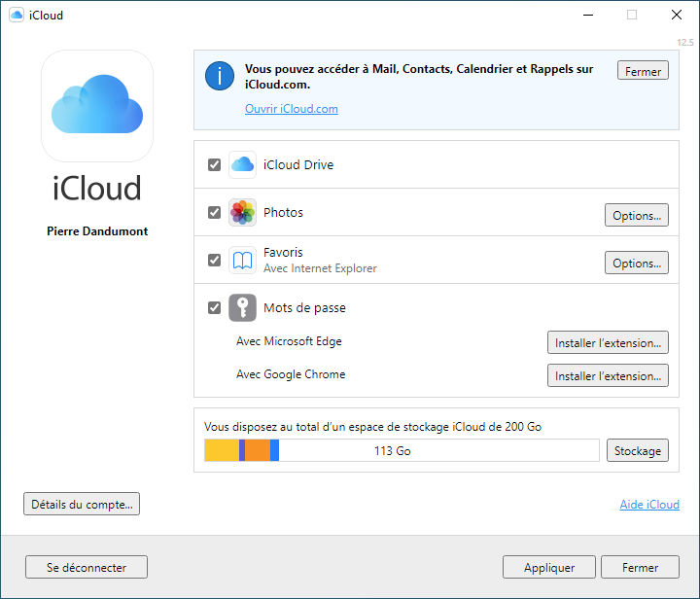Open the Ouvrir iCloud.com link
This screenshot has height=599, width=700.
(292, 109)
